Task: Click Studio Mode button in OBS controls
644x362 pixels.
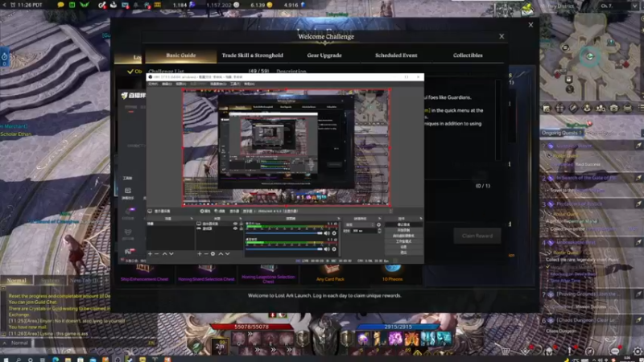Action: click(x=403, y=241)
